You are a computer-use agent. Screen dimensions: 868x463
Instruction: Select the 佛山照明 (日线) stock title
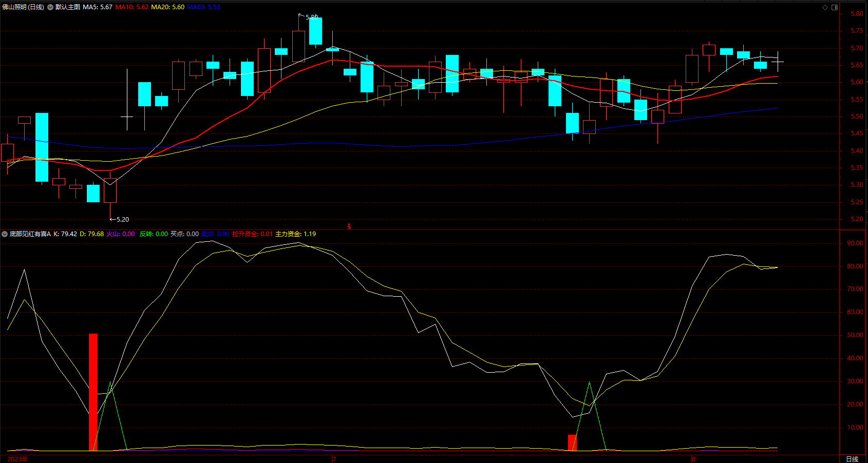click(23, 7)
